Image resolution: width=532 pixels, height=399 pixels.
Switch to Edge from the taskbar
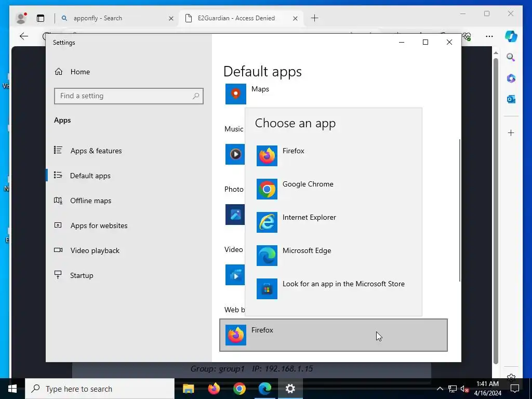pyautogui.click(x=264, y=389)
